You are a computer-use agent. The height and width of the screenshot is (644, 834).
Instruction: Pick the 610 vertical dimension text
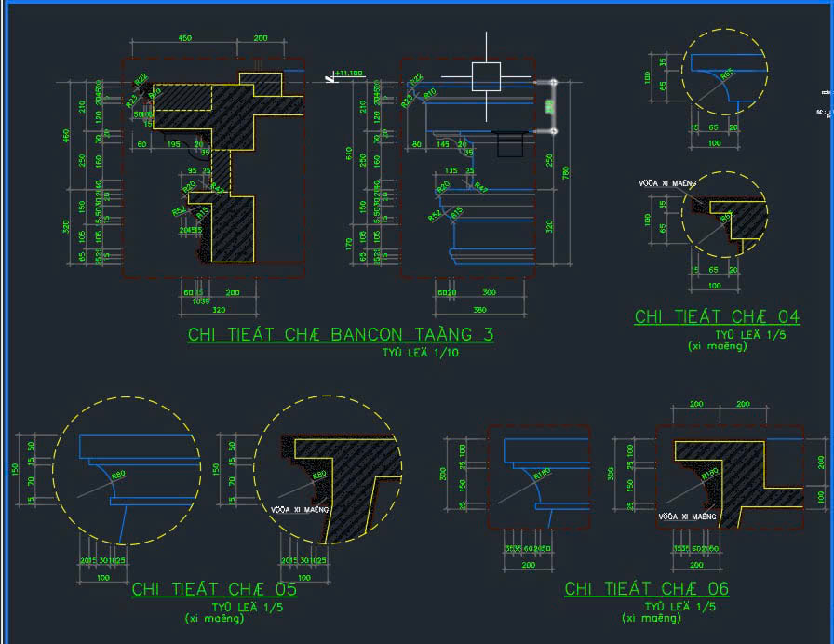tap(349, 154)
